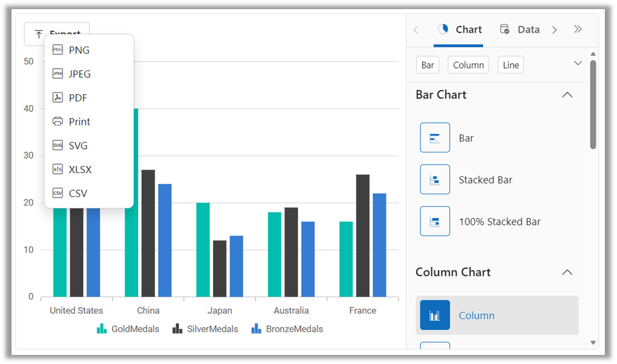Screen dimensions: 617x364
Task: Choose CSV export option
Action: [89, 194]
